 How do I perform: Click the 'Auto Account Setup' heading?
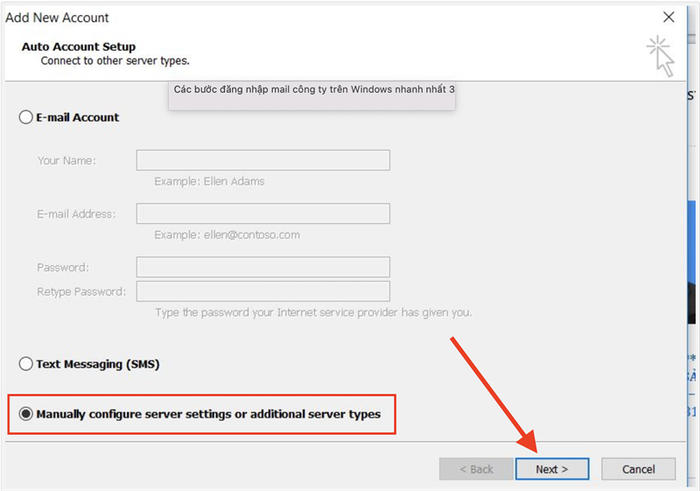tap(79, 46)
